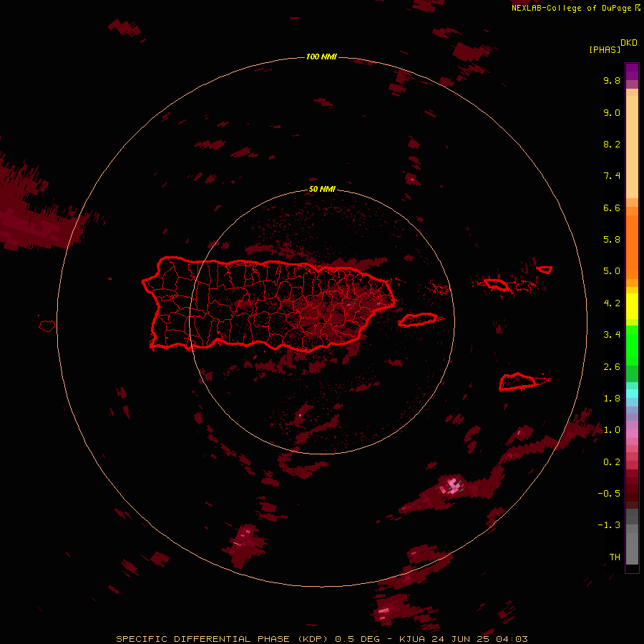Select the 0.2 legend value
Screen dimensions: 644x644
612,462
